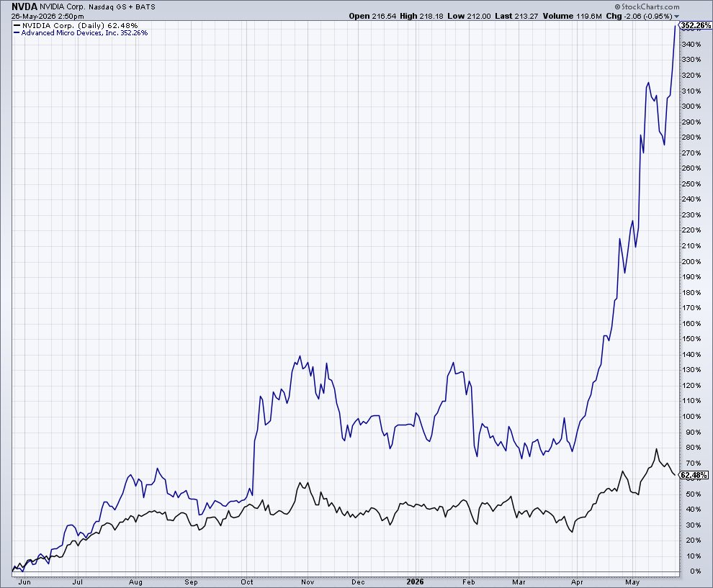This screenshot has width=713, height=588.
Task: Click the Open value 216.54
Action: (385, 16)
